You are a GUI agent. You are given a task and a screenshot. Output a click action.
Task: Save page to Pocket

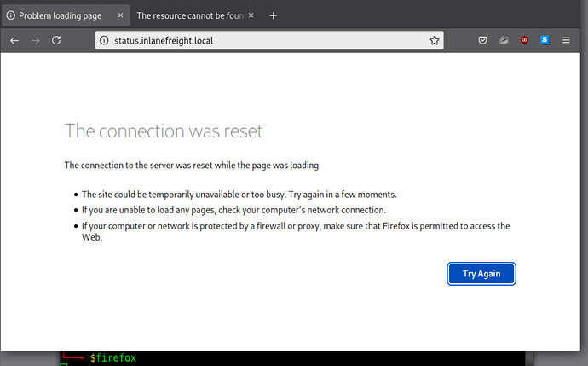(482, 40)
